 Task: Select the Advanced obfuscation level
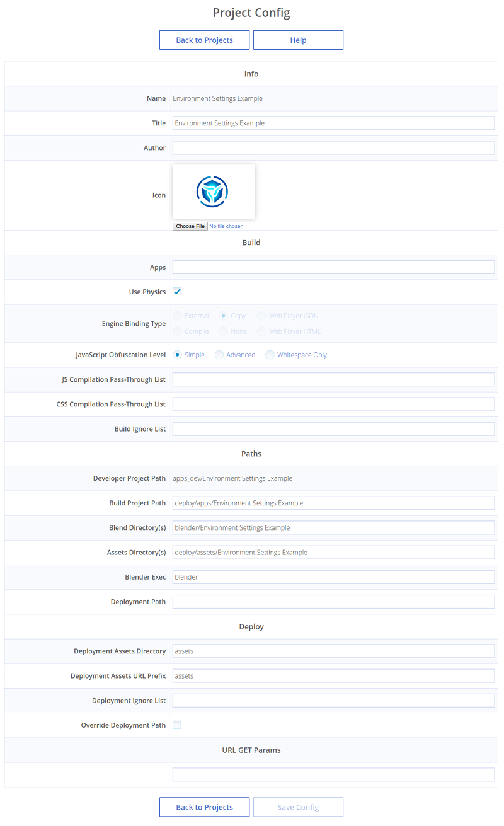pyautogui.click(x=219, y=355)
